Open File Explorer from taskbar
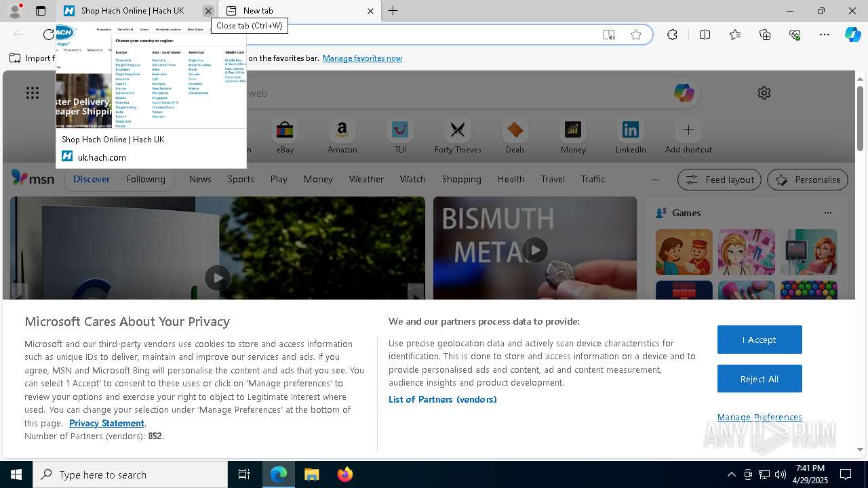868x488 pixels. coord(311,474)
